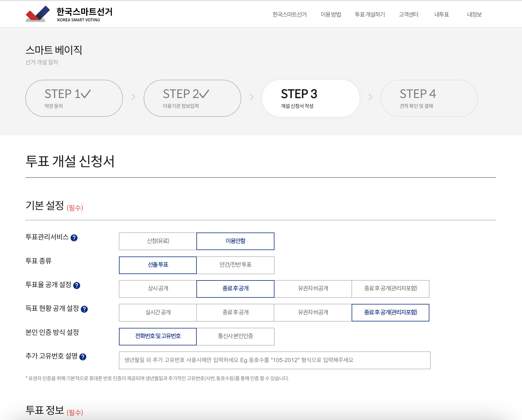
Task: Choose 통신사 본인인증 authentication
Action: click(x=236, y=337)
